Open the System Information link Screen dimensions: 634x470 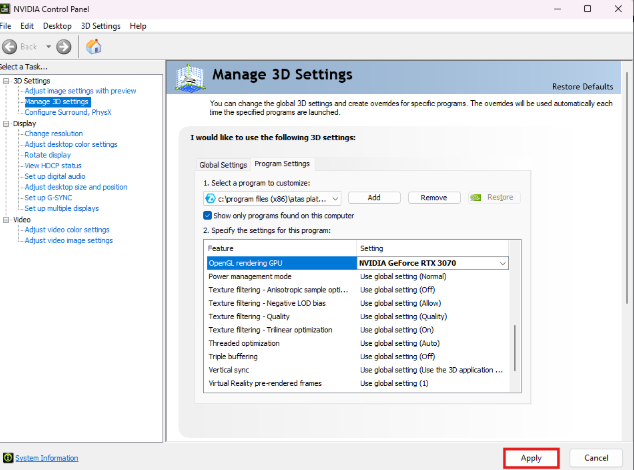coord(47,458)
